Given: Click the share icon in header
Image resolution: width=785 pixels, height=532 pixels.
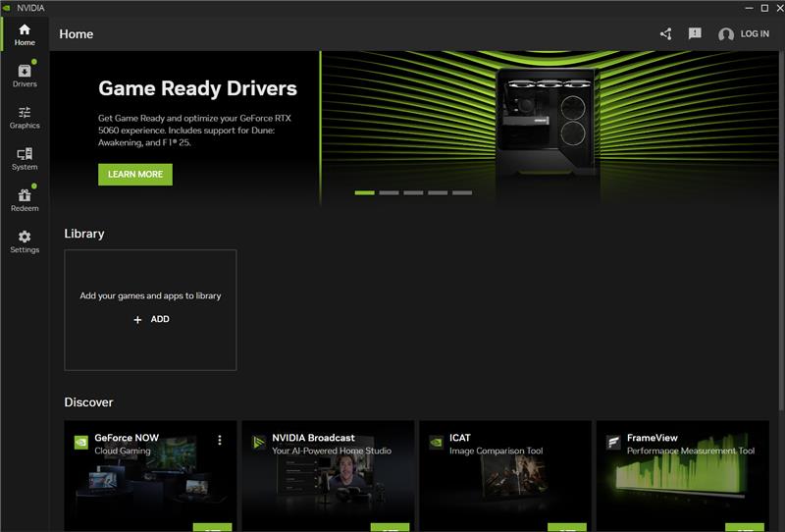Looking at the screenshot, I should pos(666,34).
